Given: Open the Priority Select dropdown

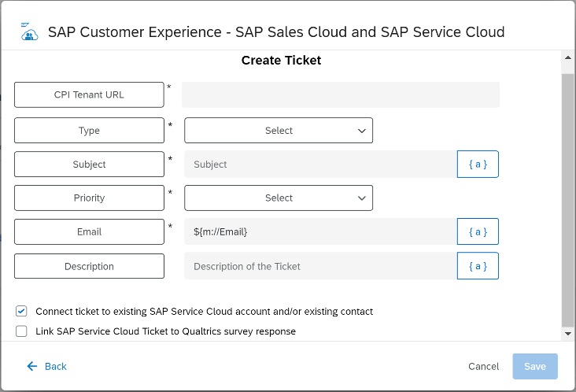Looking at the screenshot, I should [x=279, y=198].
